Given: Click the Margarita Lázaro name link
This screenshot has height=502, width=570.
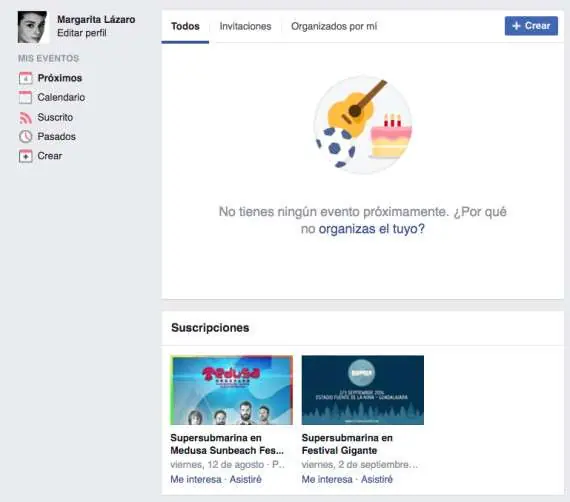Looking at the screenshot, I should click(x=96, y=19).
